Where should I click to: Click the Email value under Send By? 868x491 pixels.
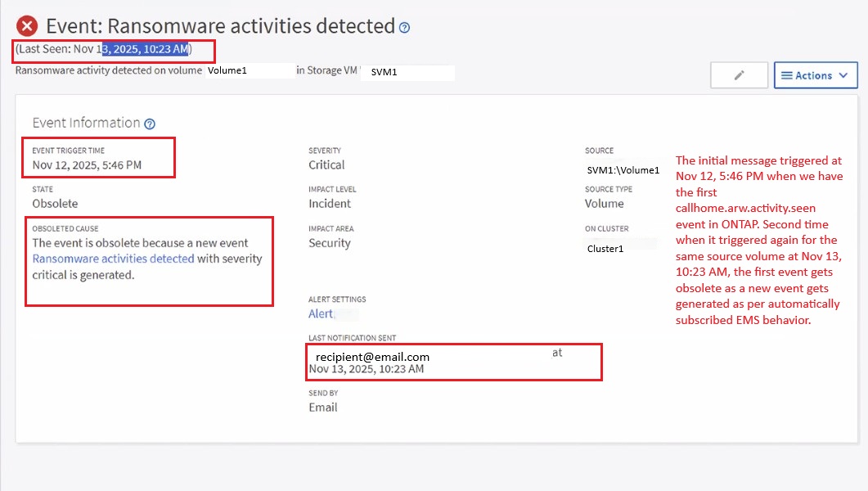pos(322,407)
